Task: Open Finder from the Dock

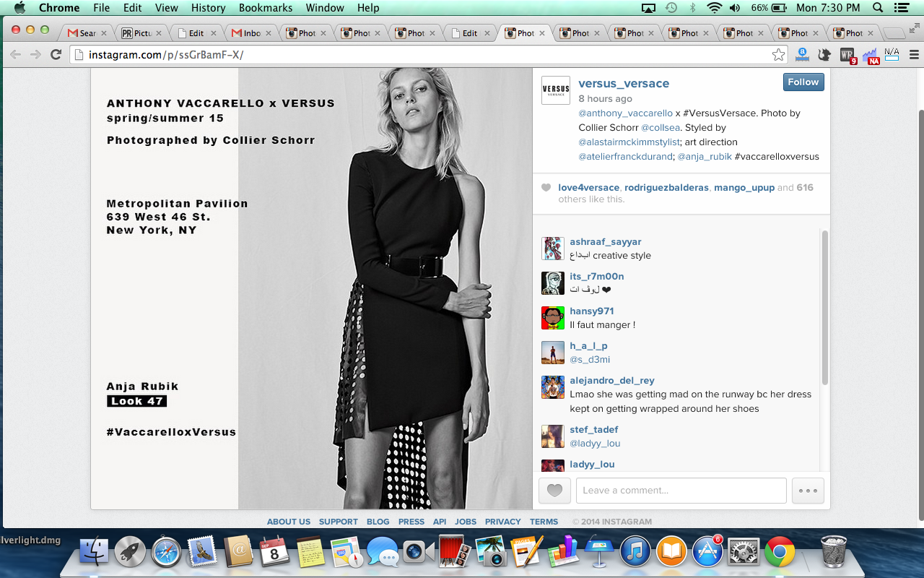Action: pos(94,553)
